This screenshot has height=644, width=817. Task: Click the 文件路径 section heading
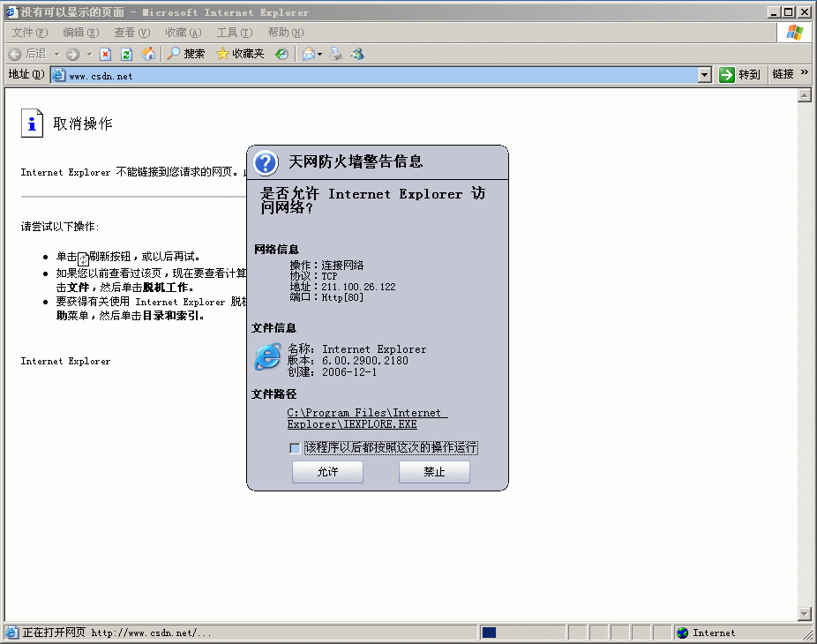click(274, 394)
